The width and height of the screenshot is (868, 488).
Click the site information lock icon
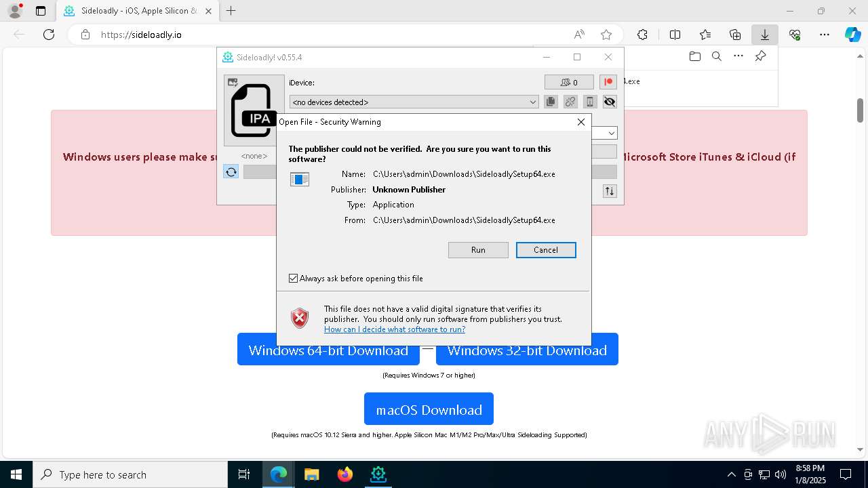(85, 35)
